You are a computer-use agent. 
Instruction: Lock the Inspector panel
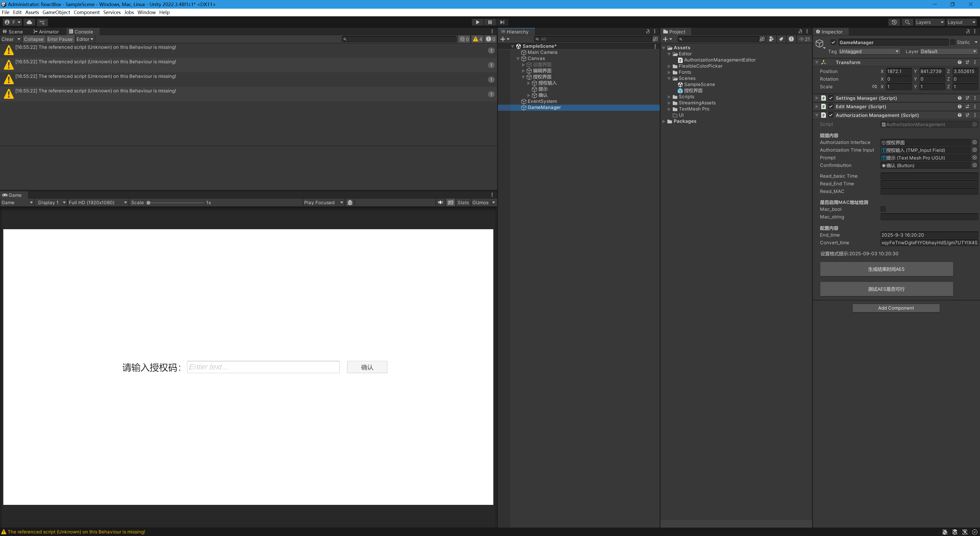[967, 32]
